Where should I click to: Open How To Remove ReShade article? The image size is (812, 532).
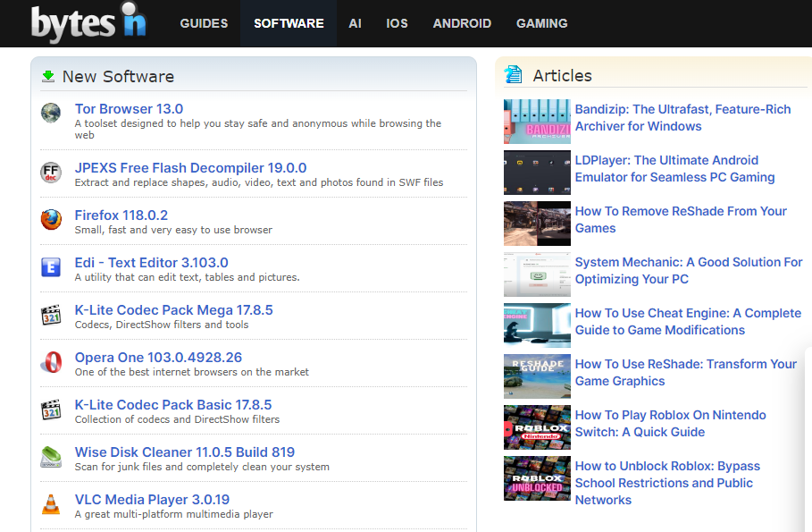pos(681,219)
